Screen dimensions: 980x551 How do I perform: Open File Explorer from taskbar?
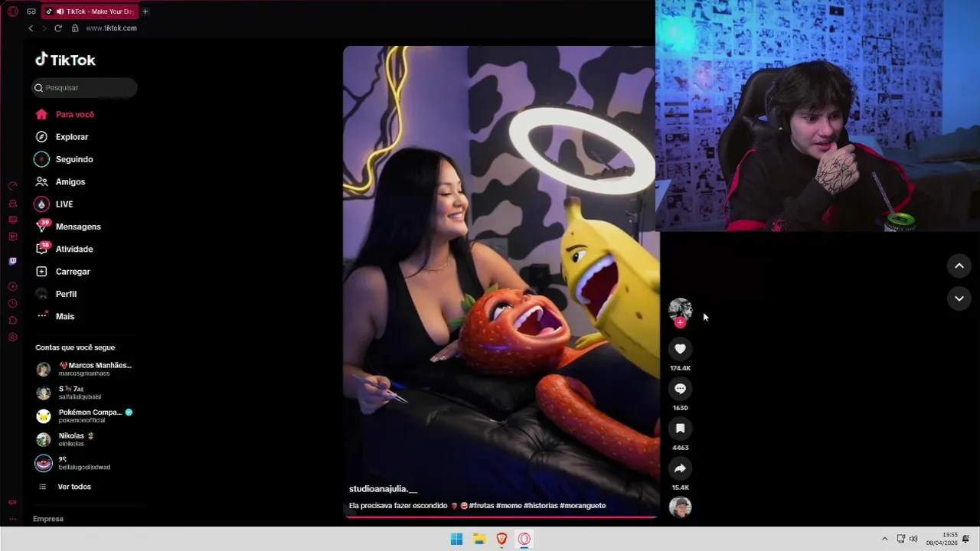(479, 540)
